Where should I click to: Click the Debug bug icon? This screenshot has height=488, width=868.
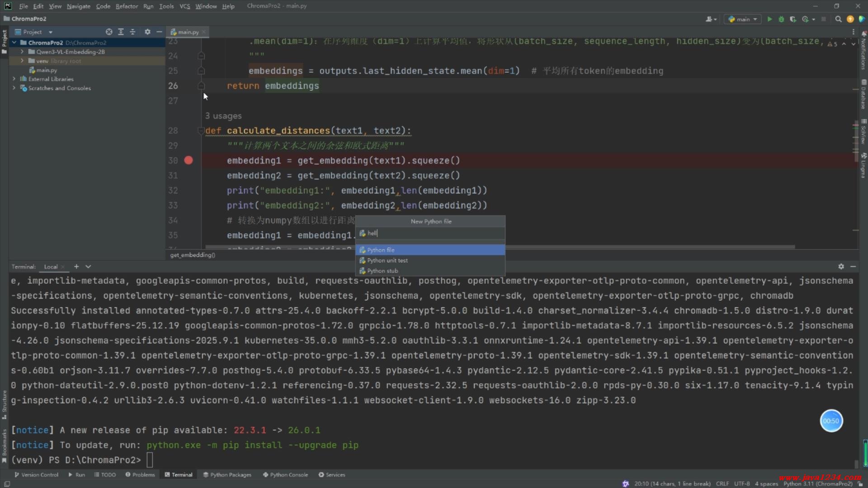click(781, 19)
